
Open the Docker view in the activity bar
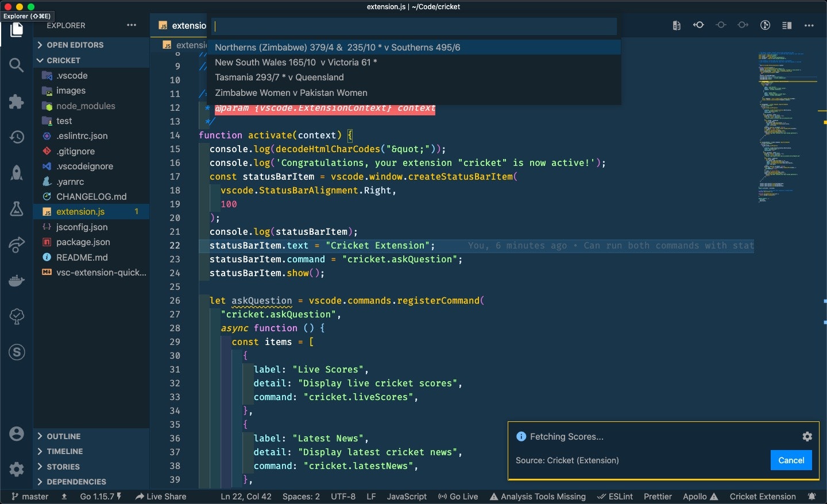pyautogui.click(x=16, y=280)
